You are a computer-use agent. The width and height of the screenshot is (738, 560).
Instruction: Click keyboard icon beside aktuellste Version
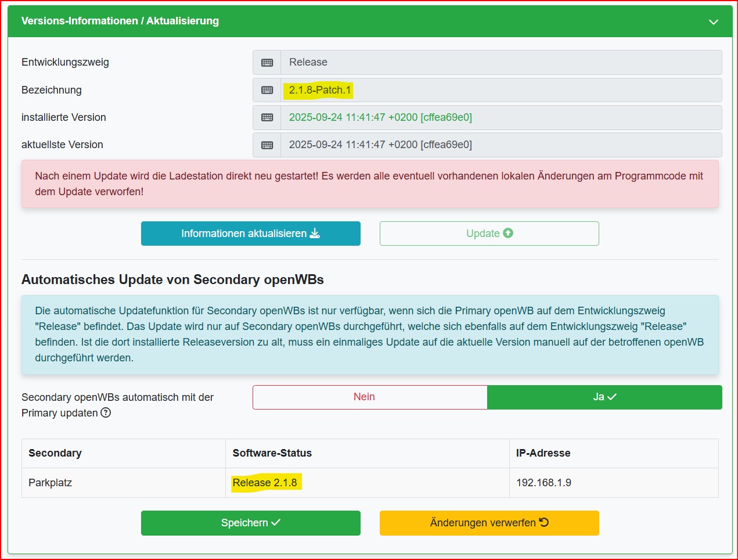267,145
